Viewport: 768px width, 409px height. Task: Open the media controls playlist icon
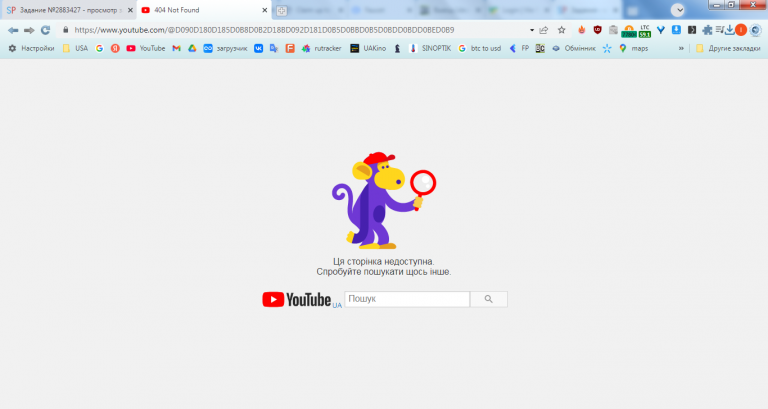point(720,30)
